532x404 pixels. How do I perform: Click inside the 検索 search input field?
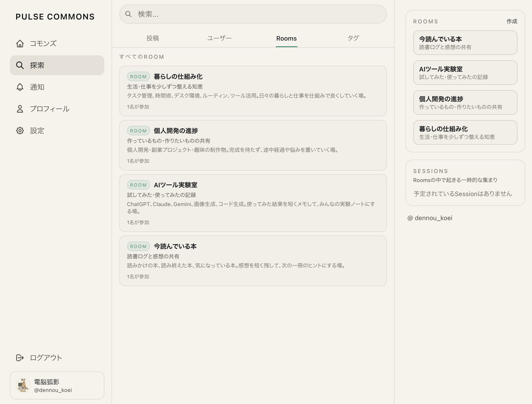[x=217, y=14]
